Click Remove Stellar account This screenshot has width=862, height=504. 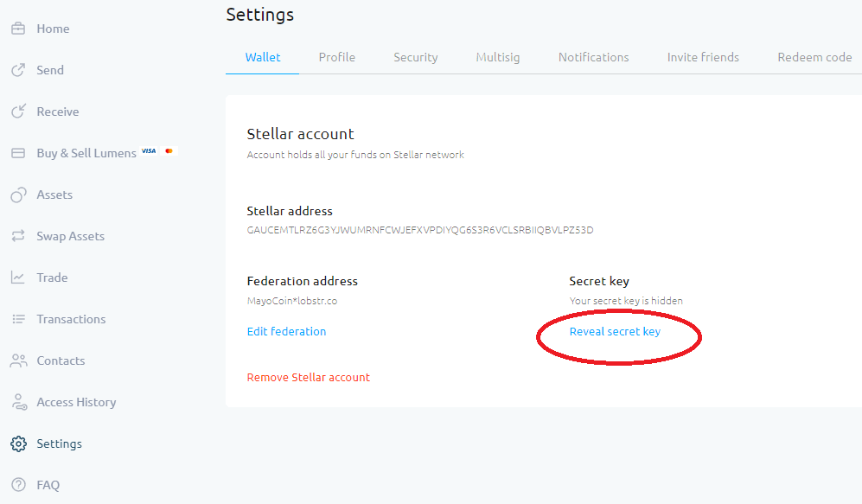(x=309, y=377)
